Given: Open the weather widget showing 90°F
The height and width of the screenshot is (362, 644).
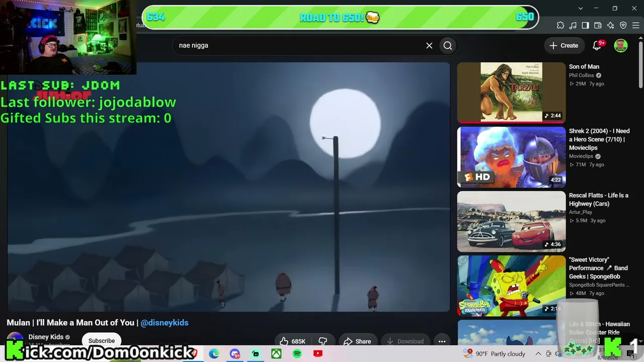Looking at the screenshot, I should tap(495, 354).
